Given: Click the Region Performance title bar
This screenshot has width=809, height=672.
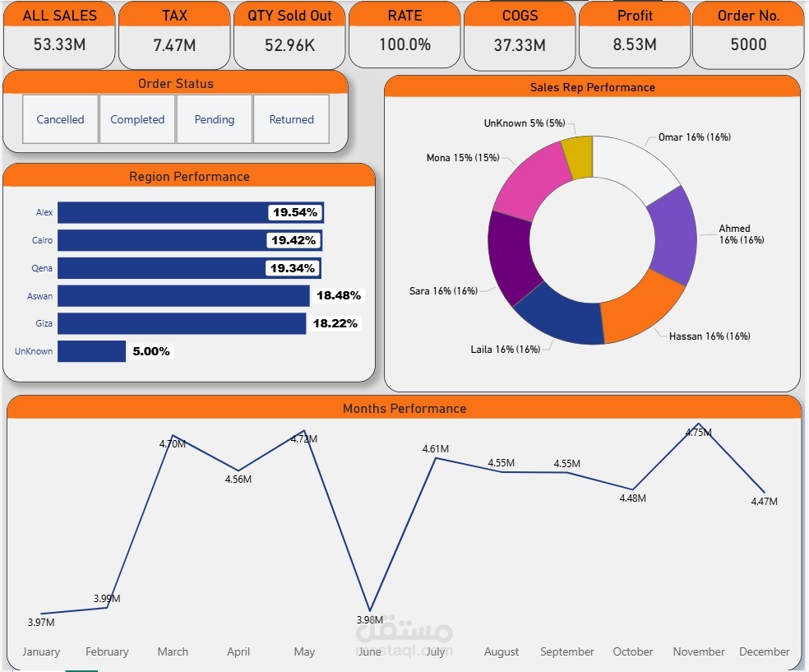Looking at the screenshot, I should point(189,177).
